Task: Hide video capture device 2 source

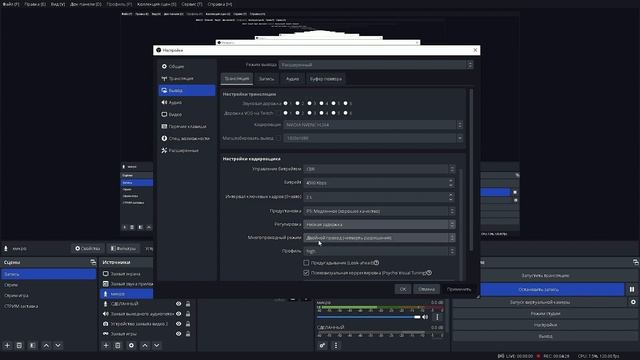Action: 178,324
